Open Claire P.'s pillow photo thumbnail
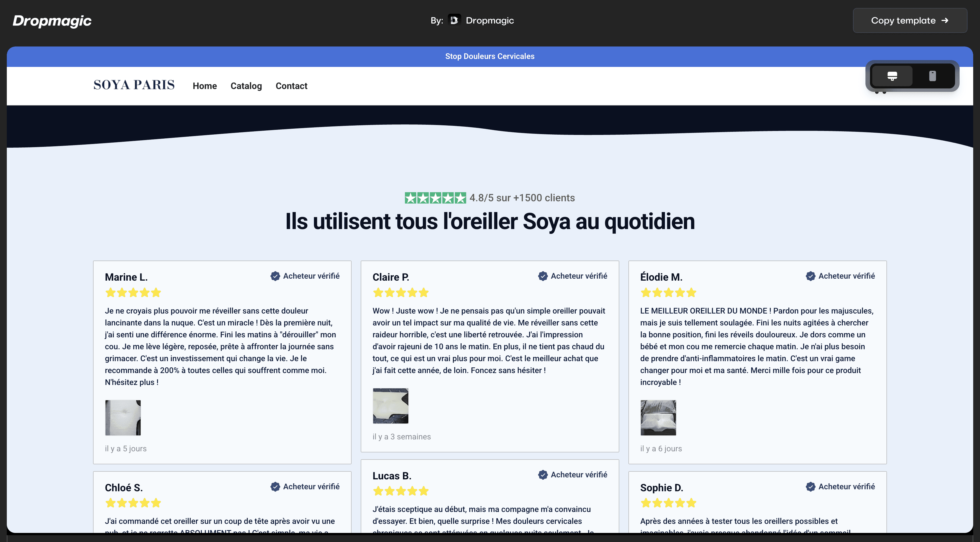This screenshot has width=980, height=542. point(390,406)
